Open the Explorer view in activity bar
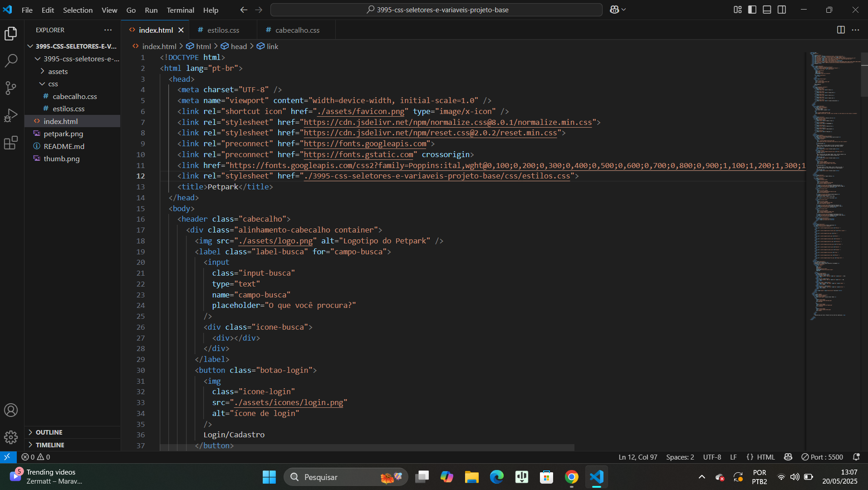This screenshot has width=868, height=490. click(11, 34)
